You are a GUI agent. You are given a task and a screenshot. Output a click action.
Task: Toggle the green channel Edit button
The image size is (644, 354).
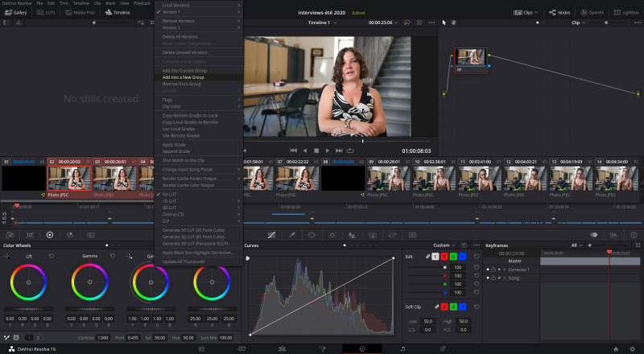pyautogui.click(x=453, y=257)
